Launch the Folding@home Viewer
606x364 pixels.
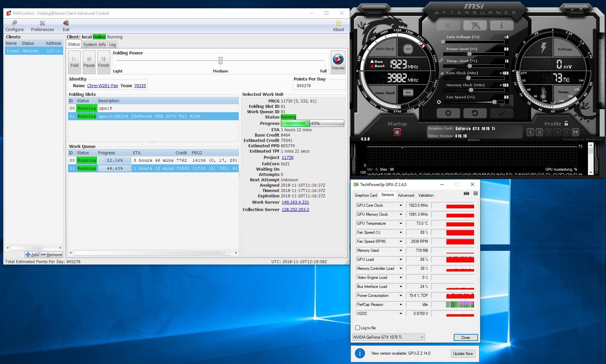point(338,62)
